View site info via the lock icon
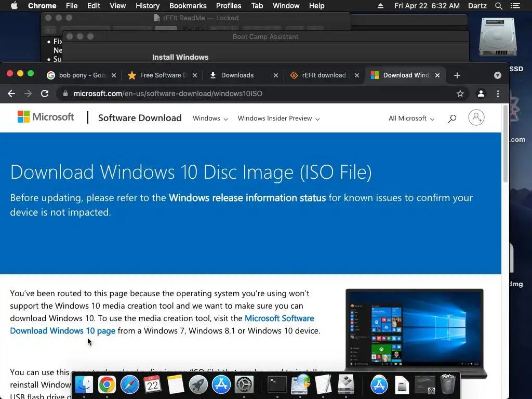The height and width of the screenshot is (399, 532). (65, 94)
